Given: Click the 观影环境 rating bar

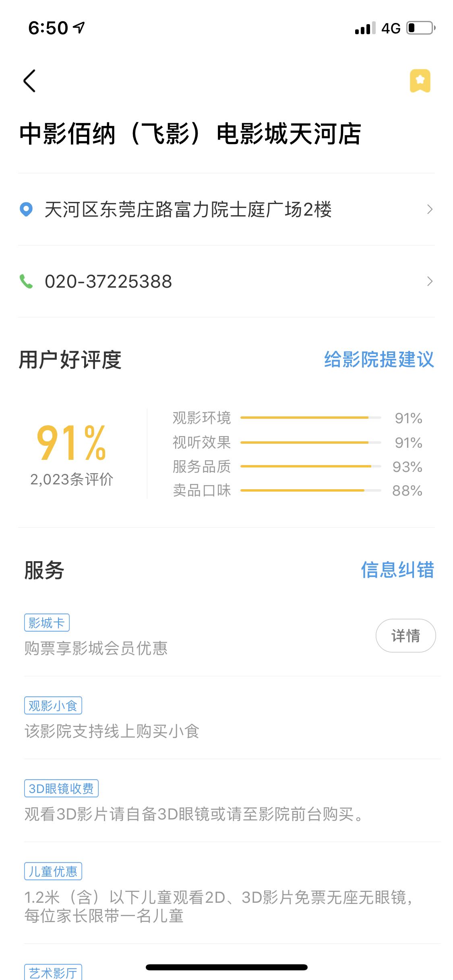Looking at the screenshot, I should click(x=310, y=418).
